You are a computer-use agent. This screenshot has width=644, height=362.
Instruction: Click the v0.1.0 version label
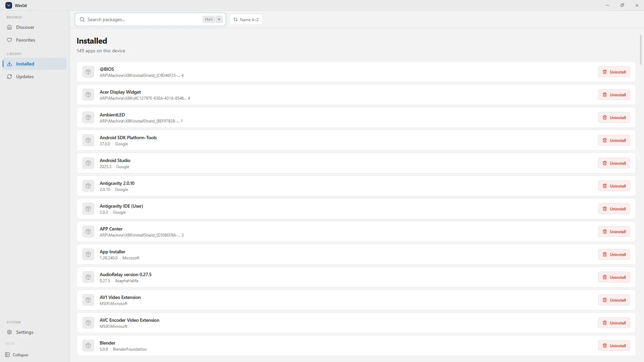point(10,343)
